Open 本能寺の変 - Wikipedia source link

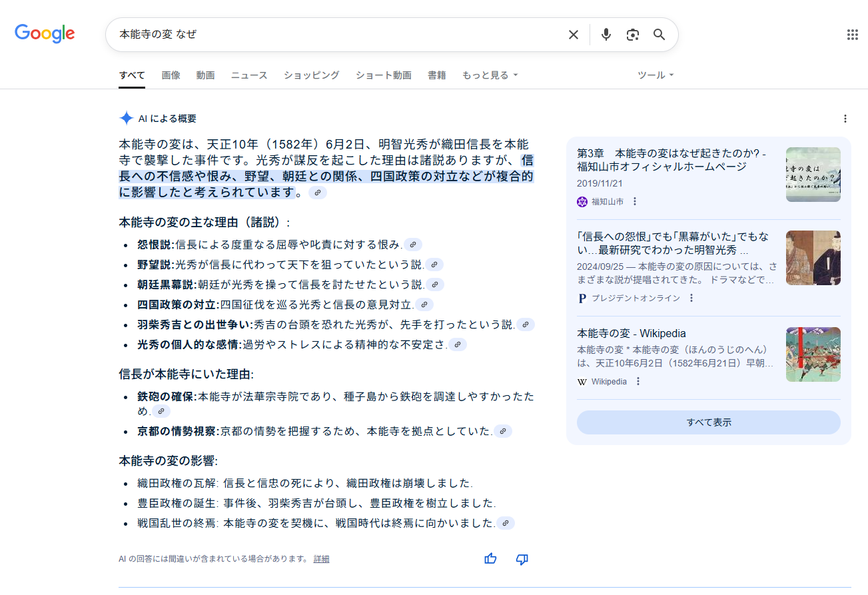(632, 333)
